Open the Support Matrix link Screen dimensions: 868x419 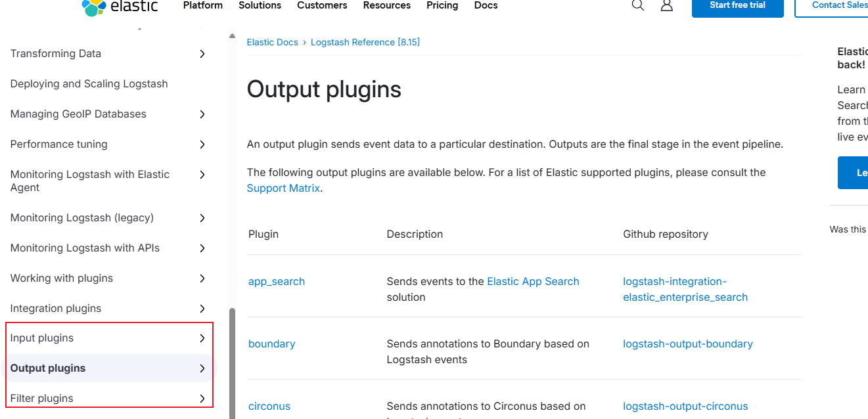[x=283, y=188]
